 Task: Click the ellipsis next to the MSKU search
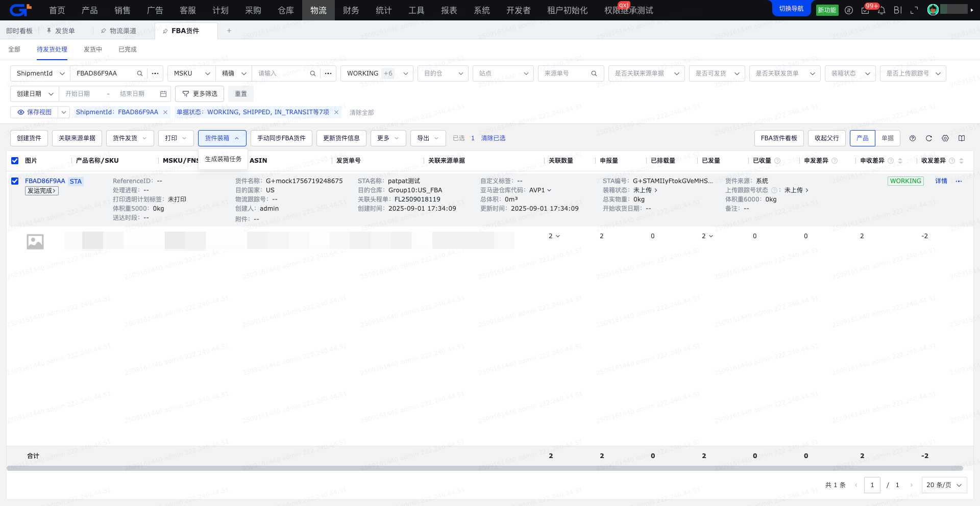coord(328,73)
